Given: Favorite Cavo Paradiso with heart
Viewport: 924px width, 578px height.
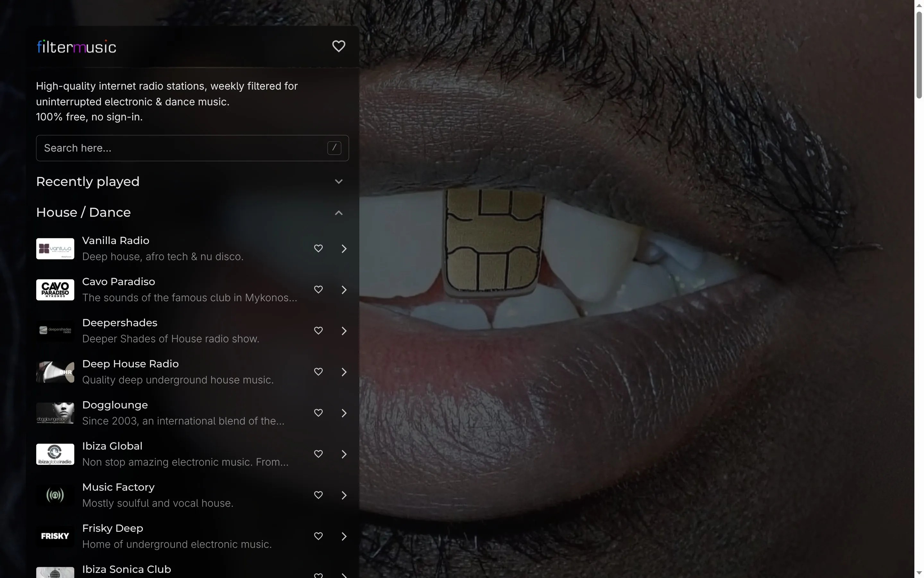Looking at the screenshot, I should 318,289.
